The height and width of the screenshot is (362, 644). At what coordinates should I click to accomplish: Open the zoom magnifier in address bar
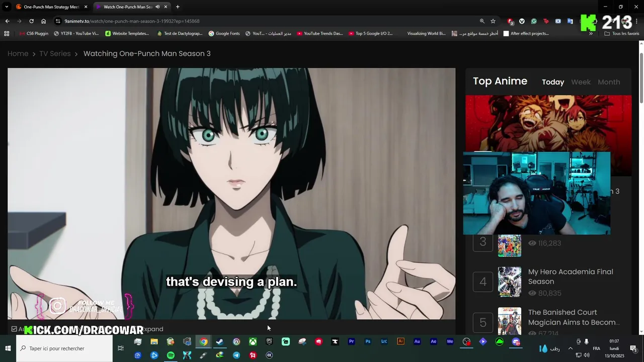coord(482,21)
